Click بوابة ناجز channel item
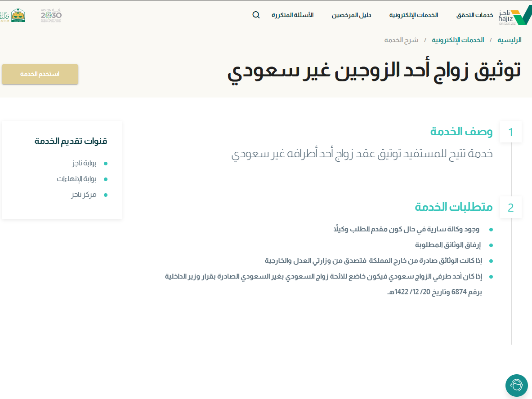The image size is (532, 399). coord(84,163)
